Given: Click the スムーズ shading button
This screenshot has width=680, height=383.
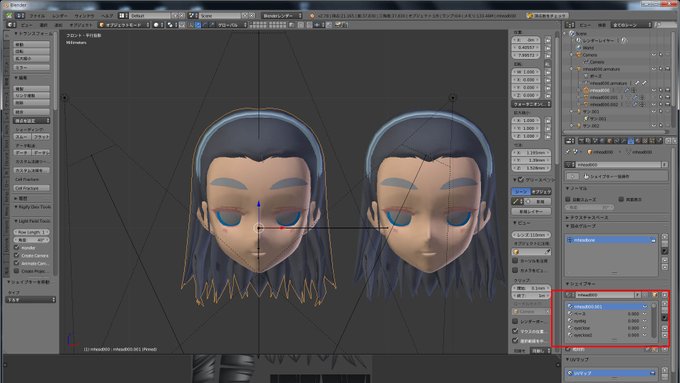Looking at the screenshot, I should tap(22, 137).
